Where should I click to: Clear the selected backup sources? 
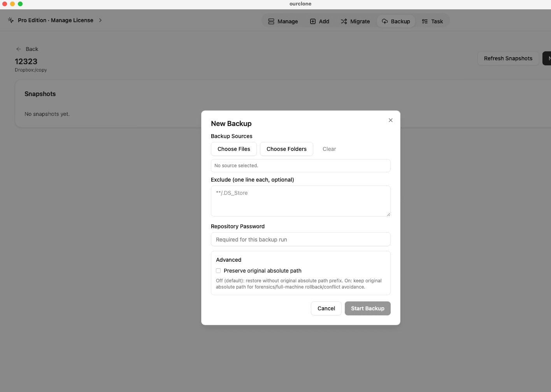(329, 149)
